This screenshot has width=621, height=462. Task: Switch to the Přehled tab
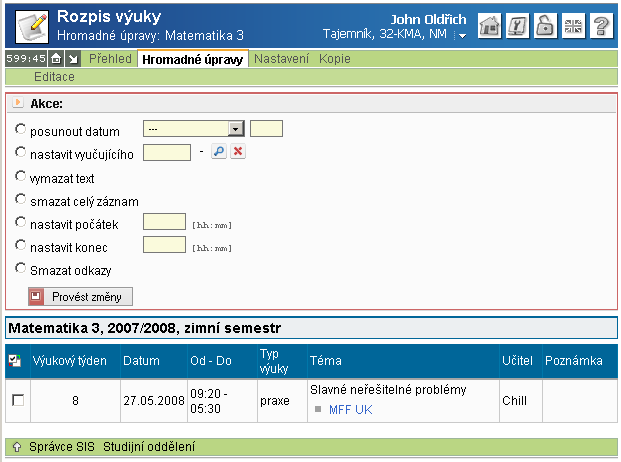click(x=110, y=59)
